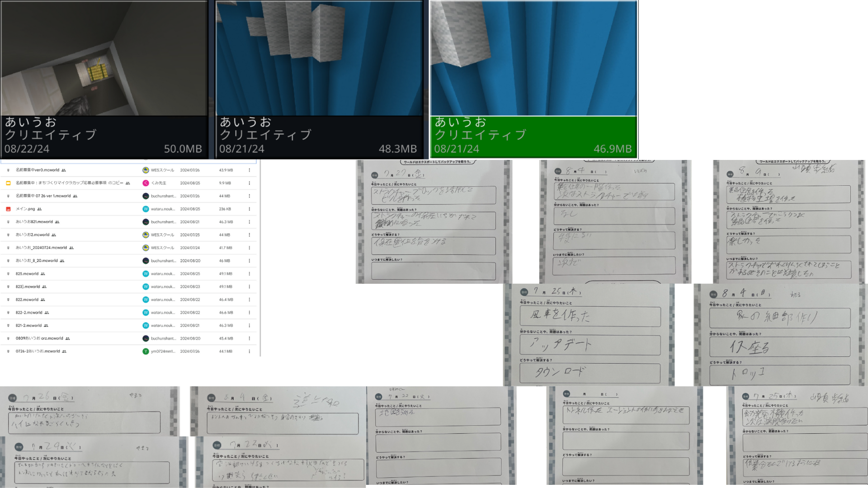Click the file name あいうお_20240724.mcworld
Image resolution: width=868 pixels, height=488 pixels.
pyautogui.click(x=41, y=248)
